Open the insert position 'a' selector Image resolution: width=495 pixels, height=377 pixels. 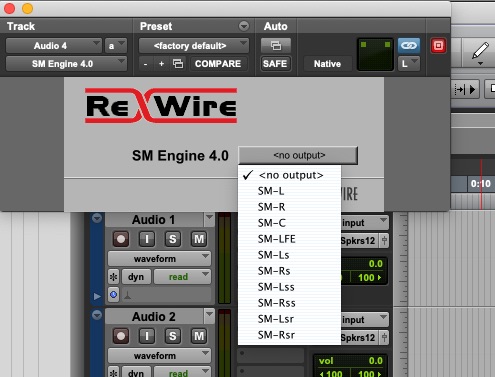(x=116, y=46)
